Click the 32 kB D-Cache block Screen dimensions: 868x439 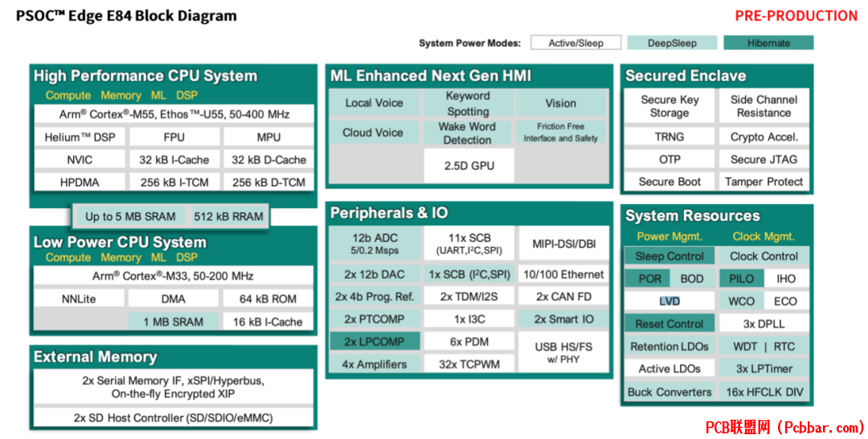[x=268, y=160]
